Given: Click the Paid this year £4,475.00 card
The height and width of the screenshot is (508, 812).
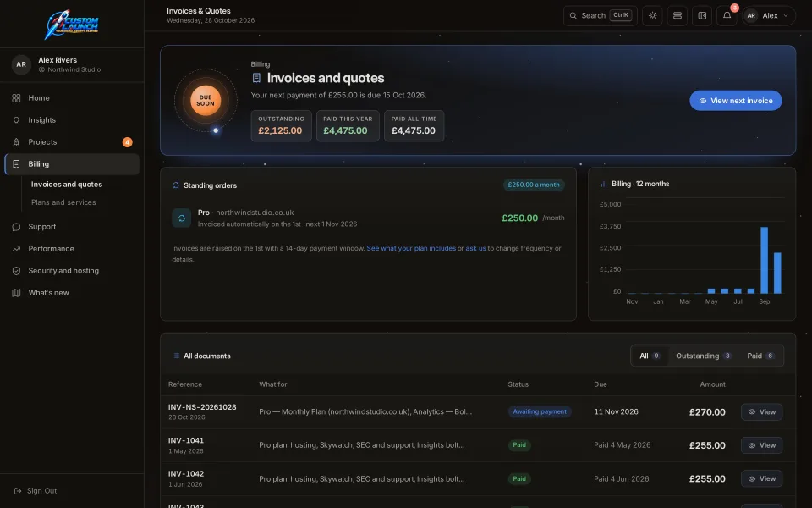Looking at the screenshot, I should 348,125.
